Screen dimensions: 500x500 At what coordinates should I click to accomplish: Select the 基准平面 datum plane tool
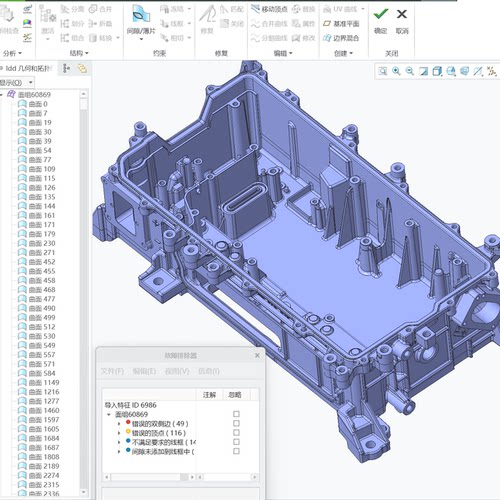(341, 24)
